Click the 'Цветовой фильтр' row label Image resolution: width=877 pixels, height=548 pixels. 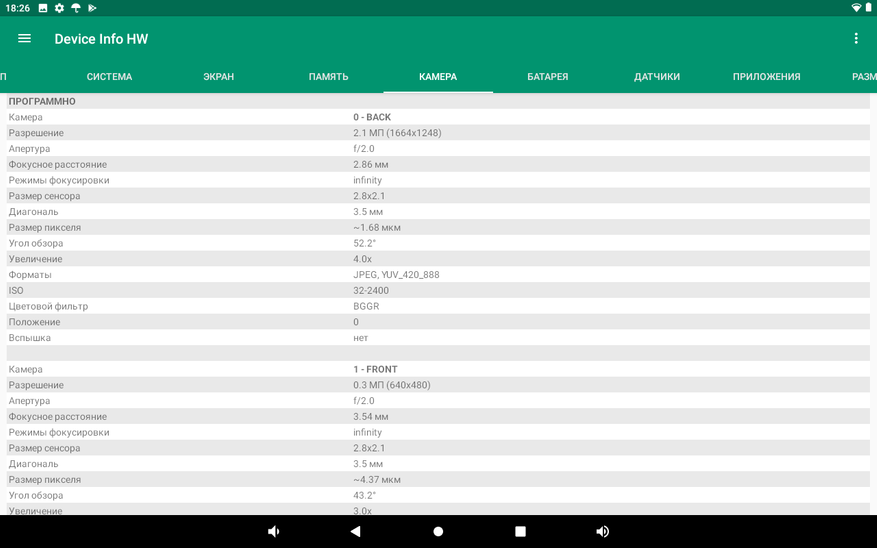tap(48, 306)
